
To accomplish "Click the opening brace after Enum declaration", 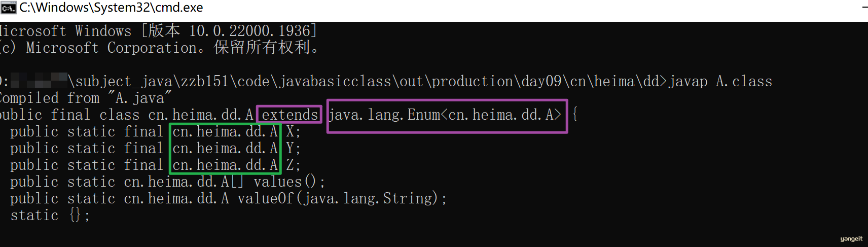I will click(575, 115).
